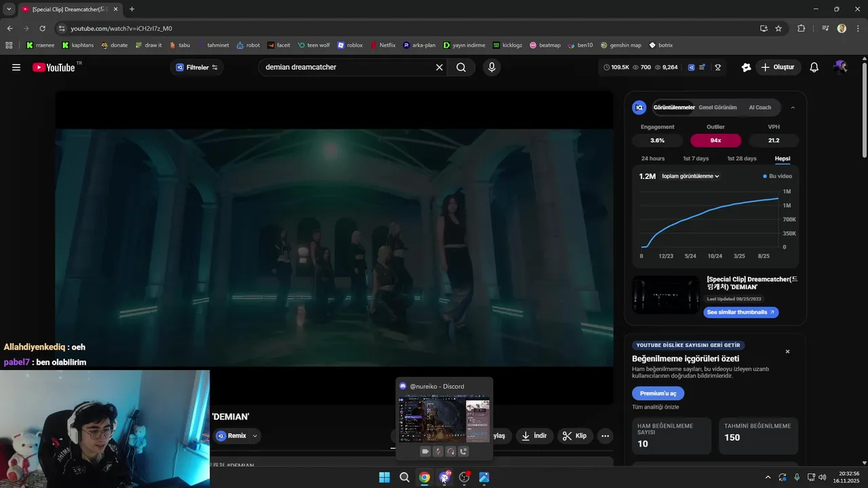This screenshot has width=868, height=488.
Task: Toggle deafen headphones in Discord preview
Action: (451, 451)
